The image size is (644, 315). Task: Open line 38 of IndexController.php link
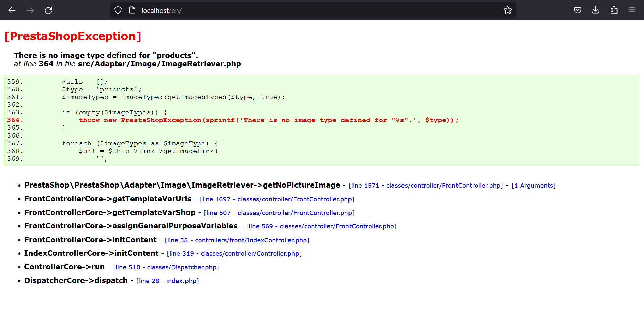237,240
